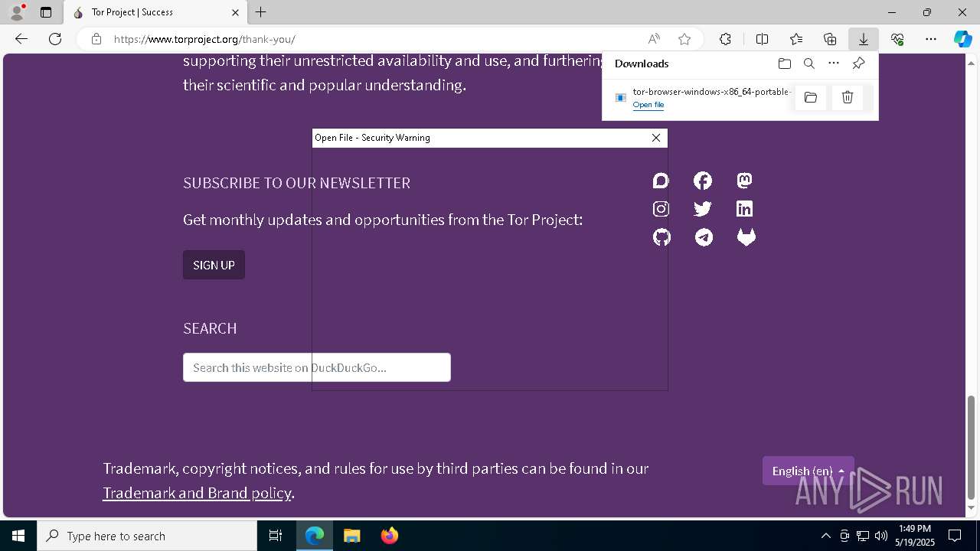Open the Copilot sidebar icon

(963, 39)
